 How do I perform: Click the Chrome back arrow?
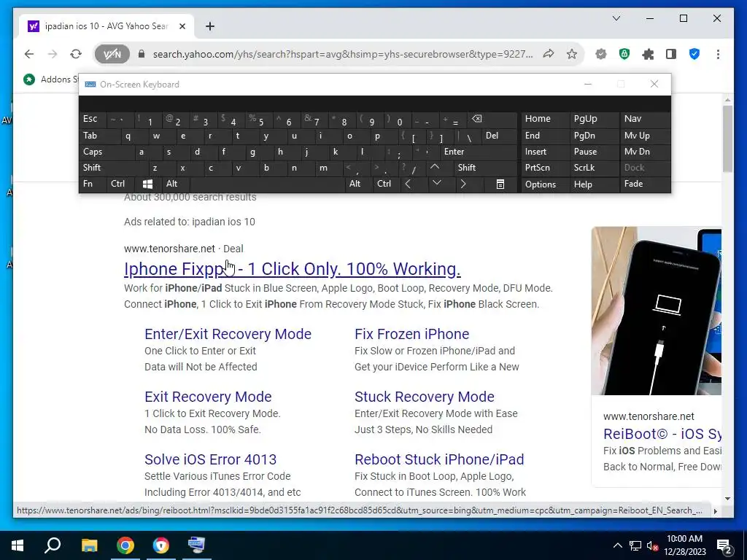coord(29,54)
